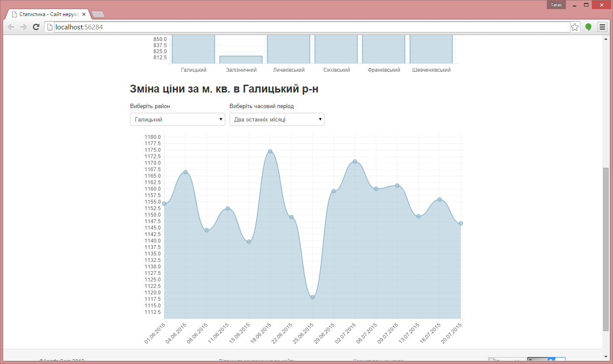The image size is (613, 364).
Task: Bookmark this page with the star icon
Action: 575,27
